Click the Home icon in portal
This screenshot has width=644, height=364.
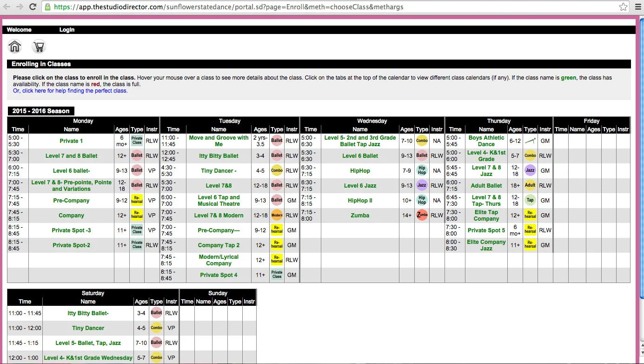(15, 47)
